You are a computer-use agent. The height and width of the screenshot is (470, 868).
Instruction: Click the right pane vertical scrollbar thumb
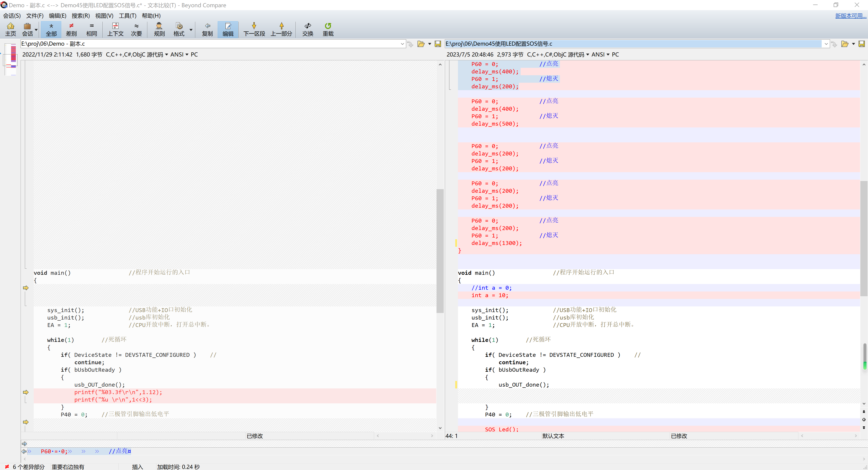tap(864, 239)
